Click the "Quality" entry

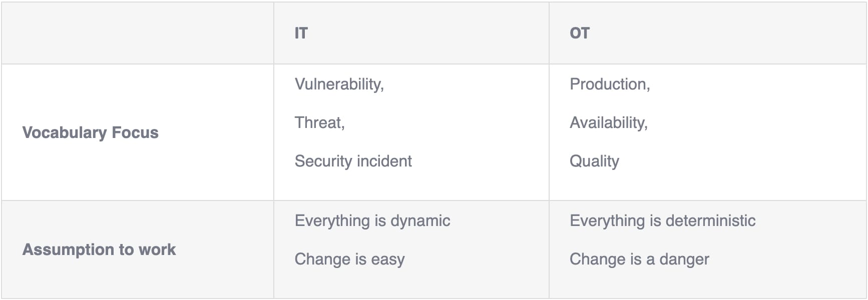[x=594, y=161]
